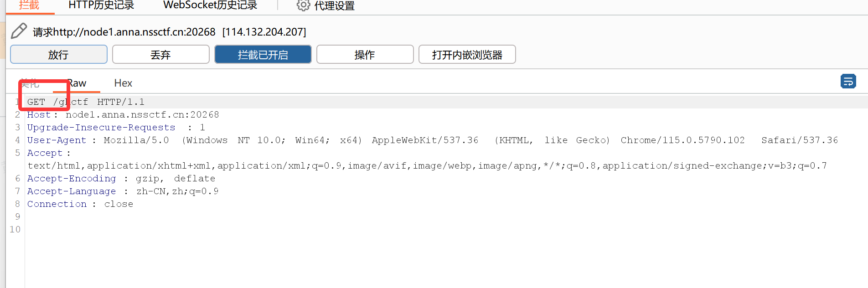This screenshot has width=868, height=288.
Task: Click the Accept-Encoding header line
Action: [x=121, y=179]
